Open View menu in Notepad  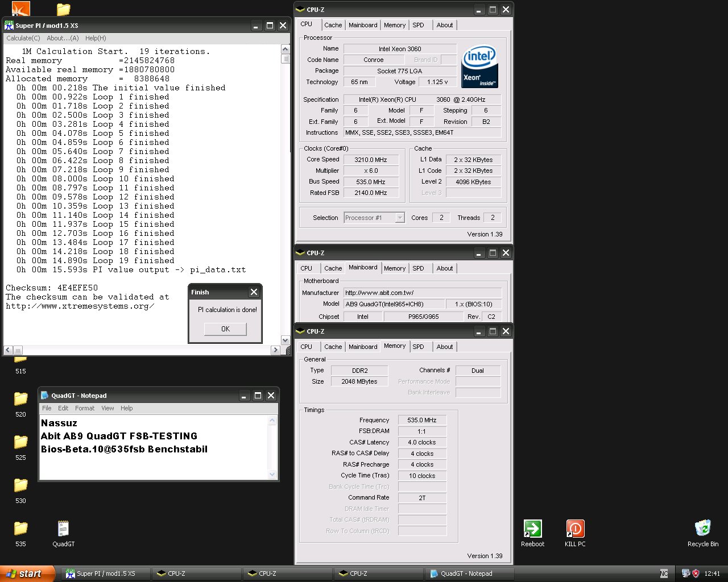(107, 408)
